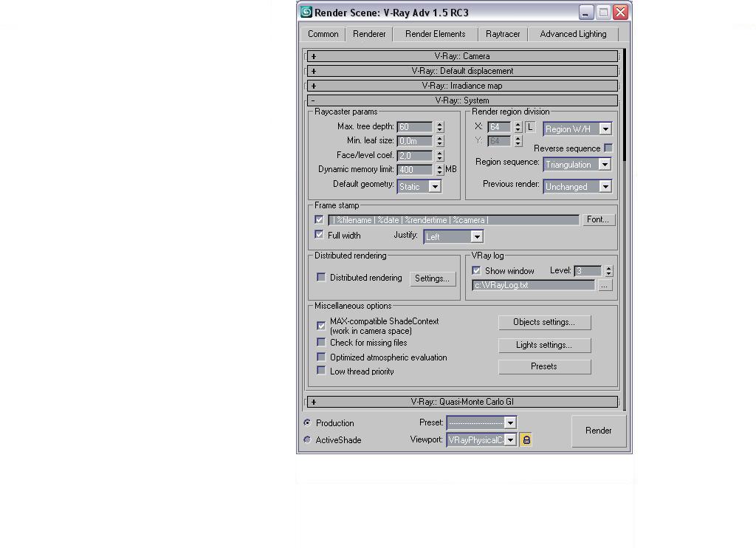Open the Advanced Lighting tab
The height and width of the screenshot is (548, 756).
click(x=573, y=34)
